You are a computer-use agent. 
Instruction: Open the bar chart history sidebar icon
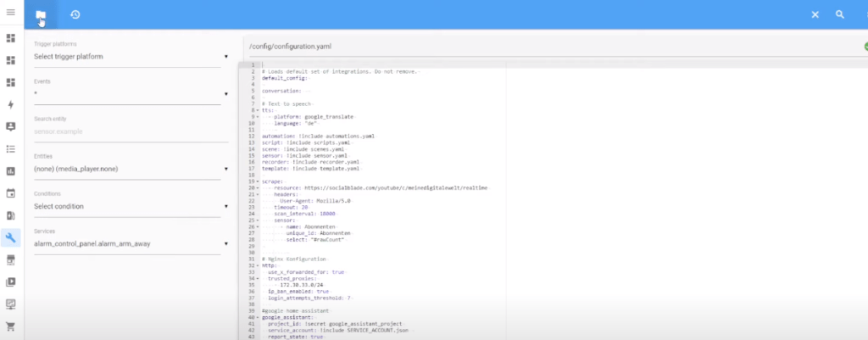11,170
